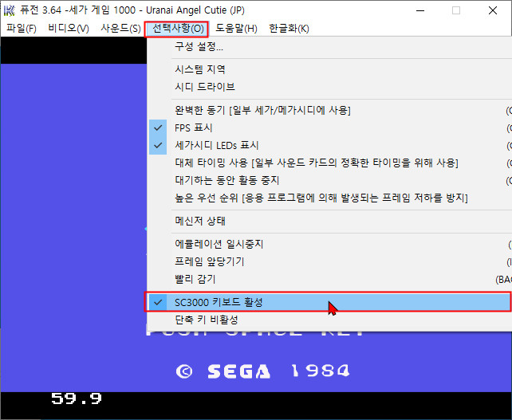Uncheck 세가시디 LEDs 표시 option

pyautogui.click(x=330, y=145)
